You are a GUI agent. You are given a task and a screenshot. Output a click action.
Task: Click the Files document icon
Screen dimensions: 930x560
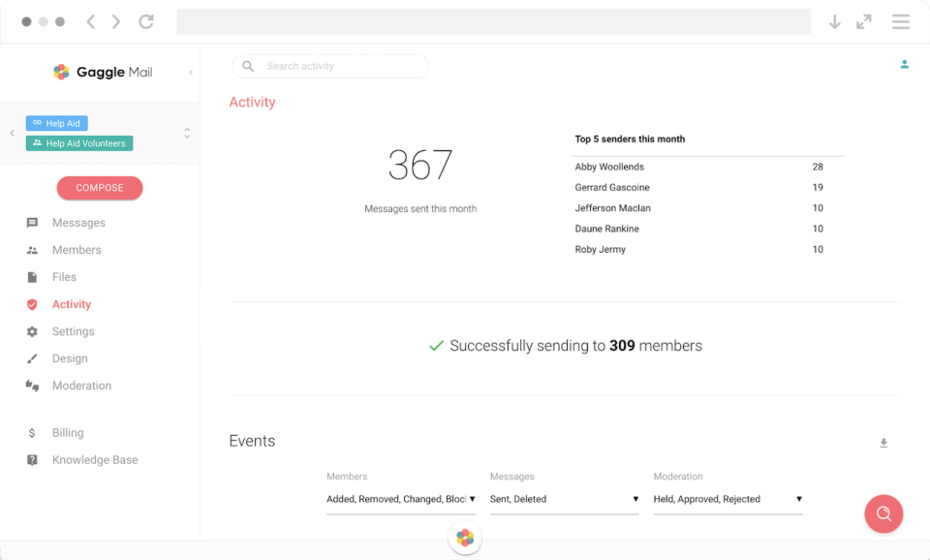pyautogui.click(x=32, y=276)
